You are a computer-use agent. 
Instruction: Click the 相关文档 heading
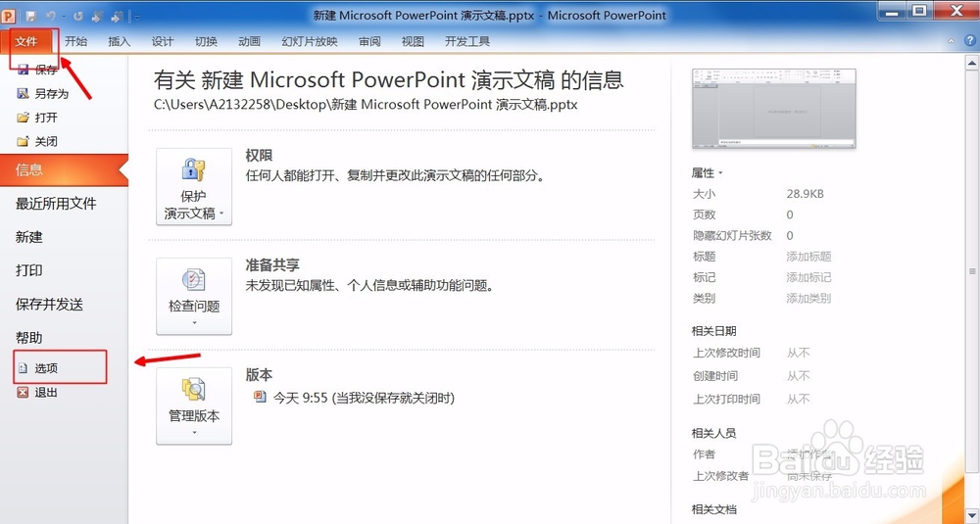pos(713,509)
